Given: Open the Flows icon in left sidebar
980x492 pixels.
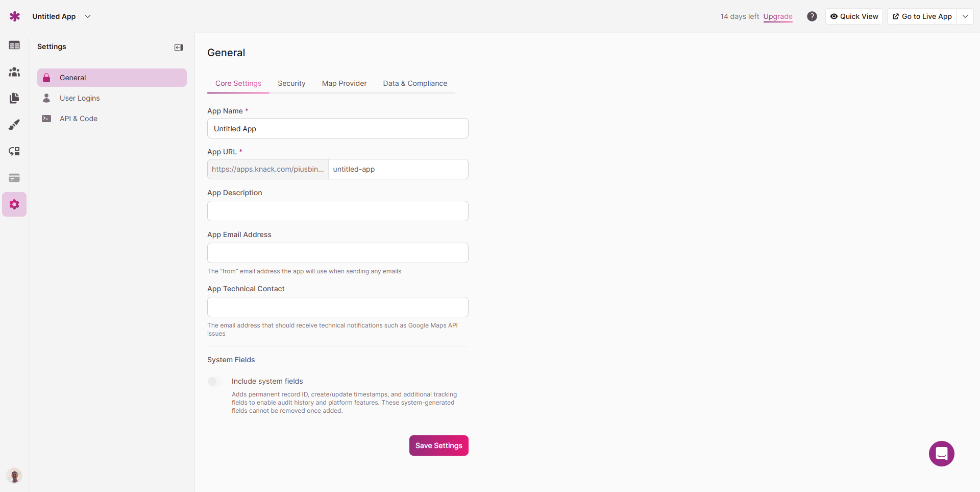Looking at the screenshot, I should [x=14, y=151].
